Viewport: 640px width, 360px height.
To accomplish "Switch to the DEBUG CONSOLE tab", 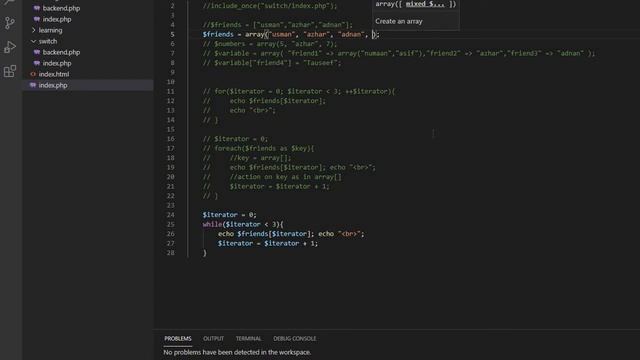I will [295, 338].
